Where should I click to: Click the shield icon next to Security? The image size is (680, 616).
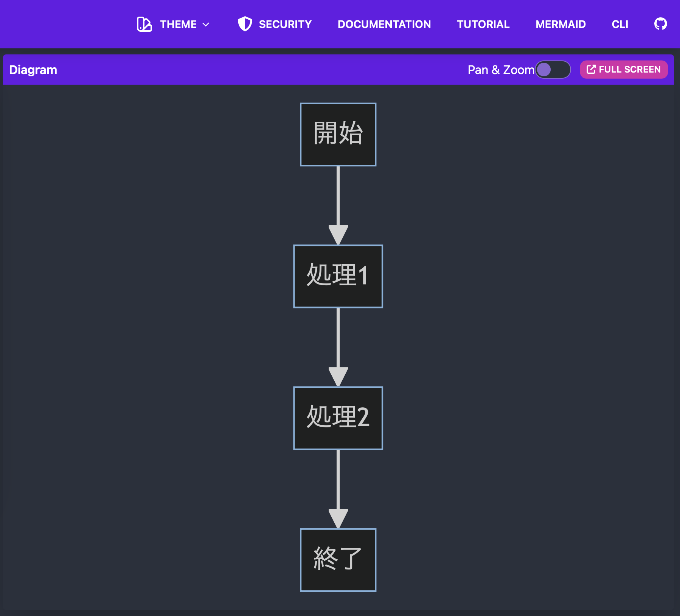click(x=245, y=24)
